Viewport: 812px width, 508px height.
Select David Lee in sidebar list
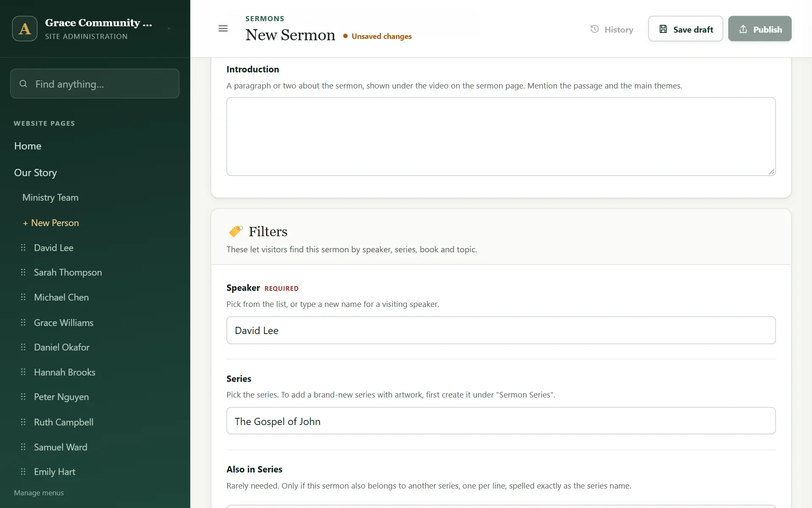click(x=54, y=248)
